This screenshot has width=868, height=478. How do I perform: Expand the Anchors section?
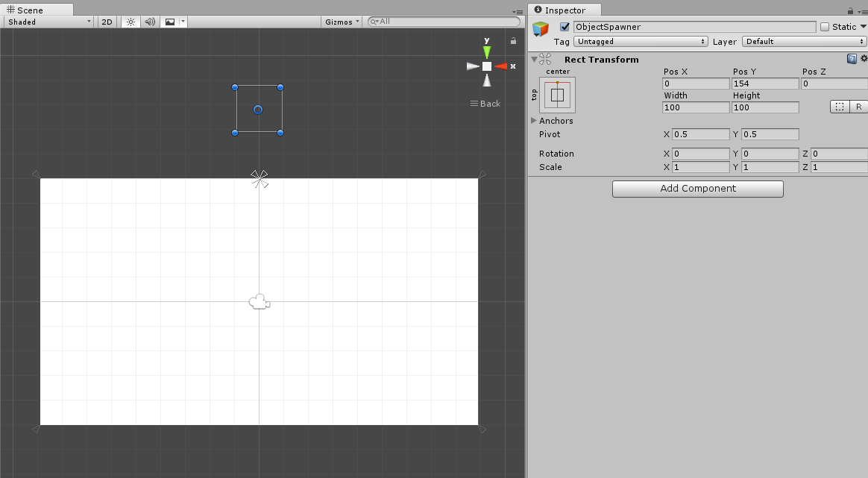[x=534, y=120]
